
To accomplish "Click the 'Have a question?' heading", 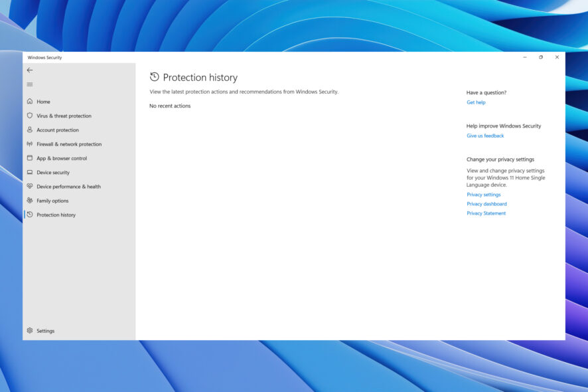I will pyautogui.click(x=486, y=92).
